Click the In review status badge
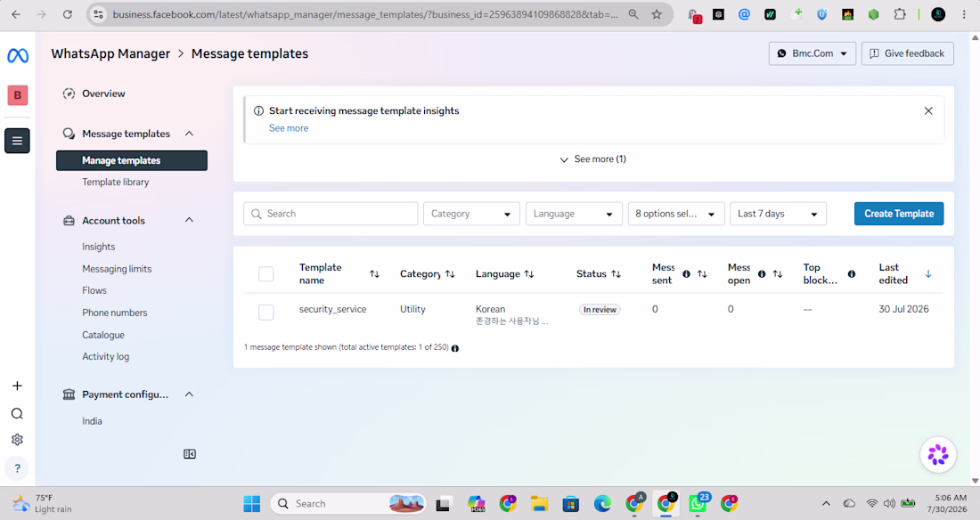The width and height of the screenshot is (980, 520). click(600, 309)
